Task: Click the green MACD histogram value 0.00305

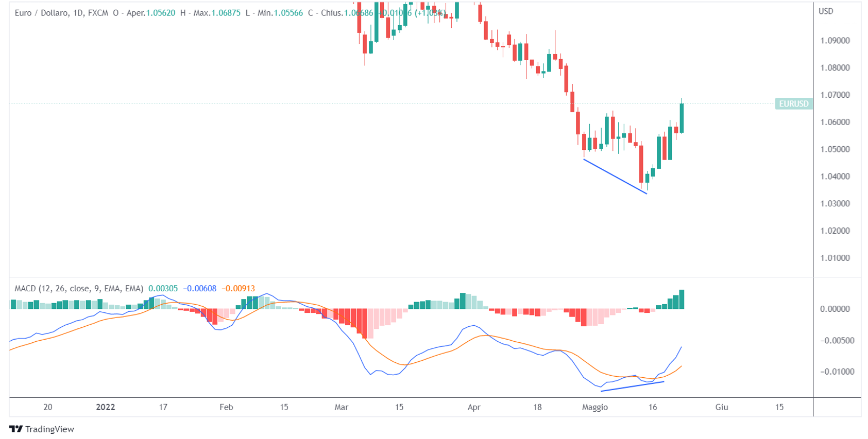Action: tap(163, 289)
